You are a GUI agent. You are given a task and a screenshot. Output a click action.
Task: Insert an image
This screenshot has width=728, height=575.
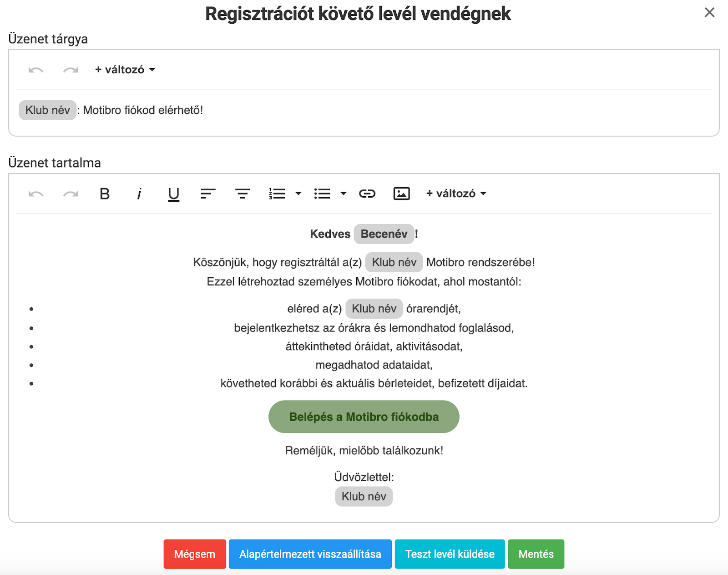(x=402, y=193)
